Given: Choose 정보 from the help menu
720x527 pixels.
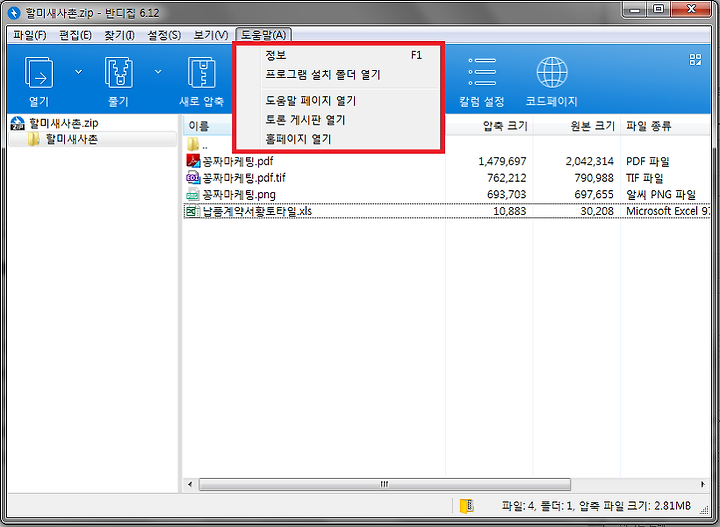Looking at the screenshot, I should (x=339, y=55).
